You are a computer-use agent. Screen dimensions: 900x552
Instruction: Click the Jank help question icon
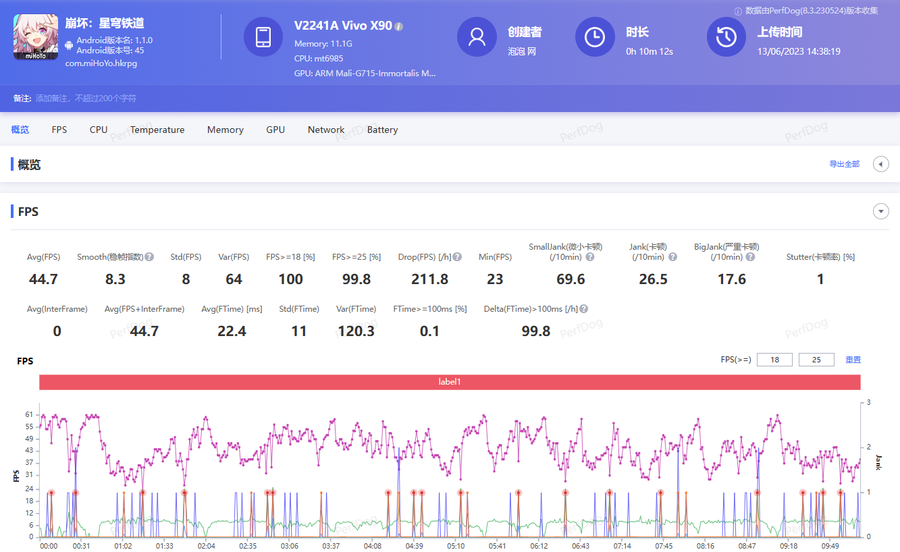(x=673, y=257)
